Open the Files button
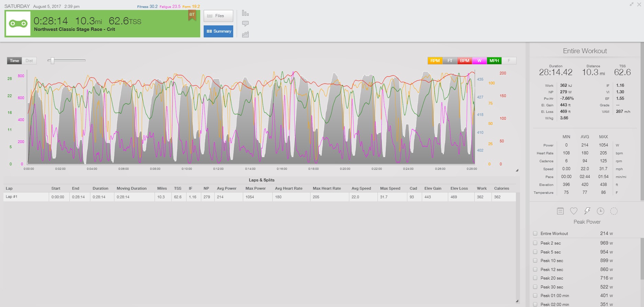This screenshot has height=307, width=644. pyautogui.click(x=218, y=16)
